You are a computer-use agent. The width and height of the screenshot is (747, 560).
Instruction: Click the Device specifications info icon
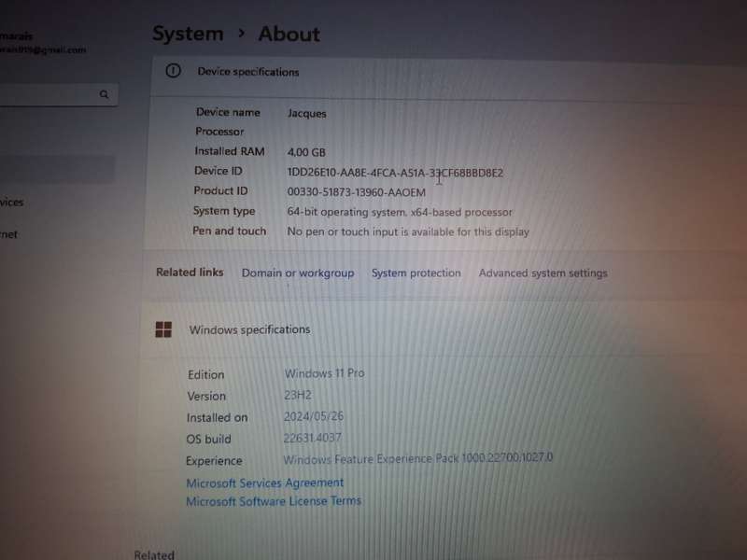(x=173, y=71)
